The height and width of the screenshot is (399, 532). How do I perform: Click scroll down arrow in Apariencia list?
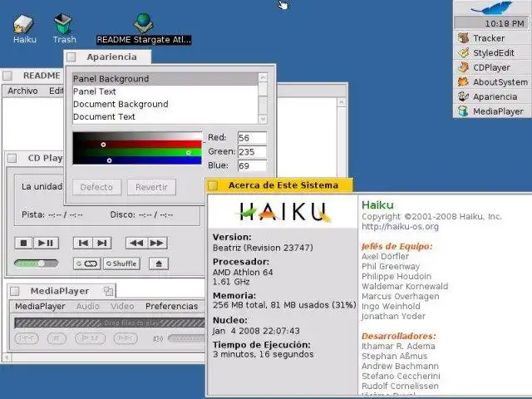(263, 119)
